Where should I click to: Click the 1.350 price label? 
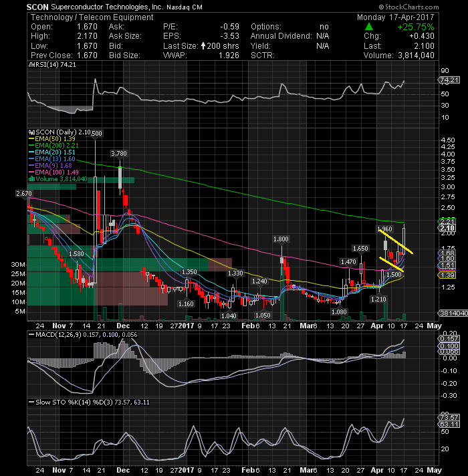tap(189, 271)
